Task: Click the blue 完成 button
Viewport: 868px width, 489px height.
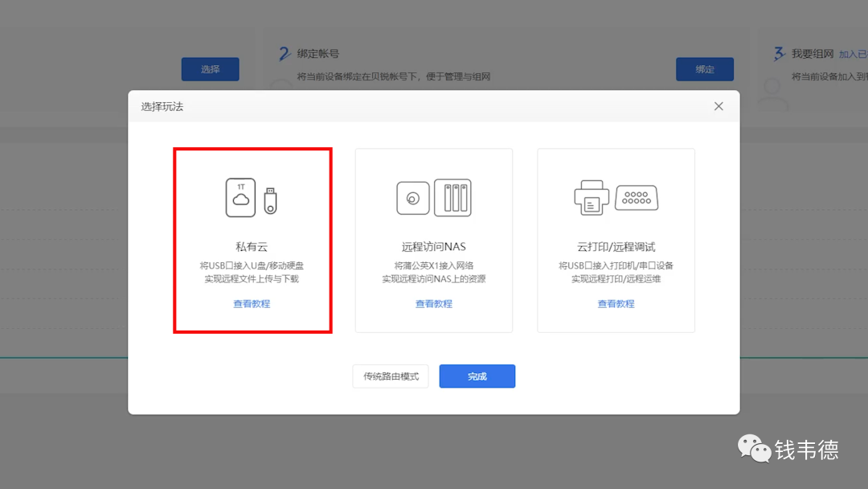Action: [x=477, y=376]
